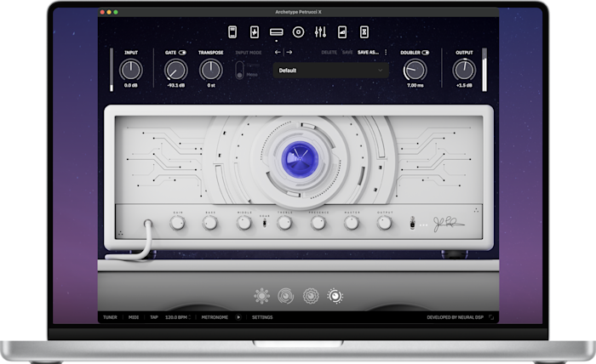
Task: Click Developed by Neural DSP link
Action: coord(455,317)
